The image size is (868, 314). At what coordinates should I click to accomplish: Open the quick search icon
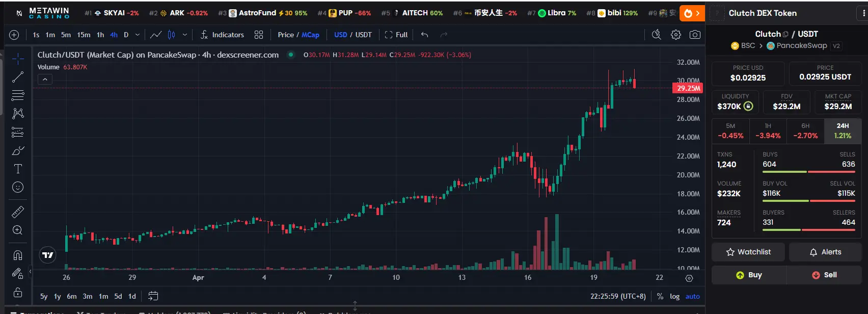(x=656, y=35)
